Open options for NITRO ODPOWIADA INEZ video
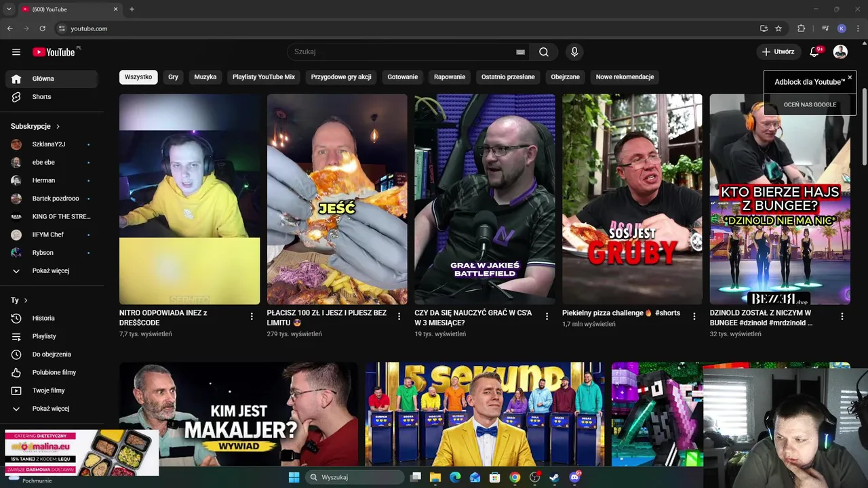This screenshot has height=488, width=868. coord(252,317)
